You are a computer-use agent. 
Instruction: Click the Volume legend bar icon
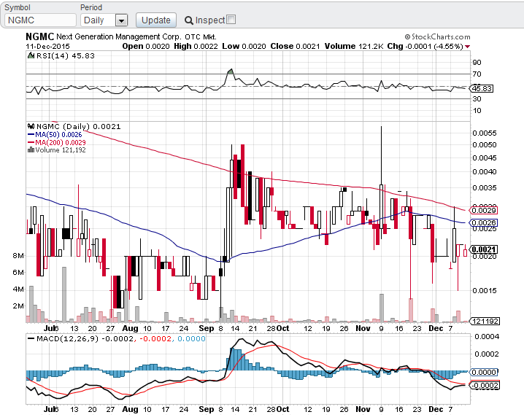click(x=31, y=149)
